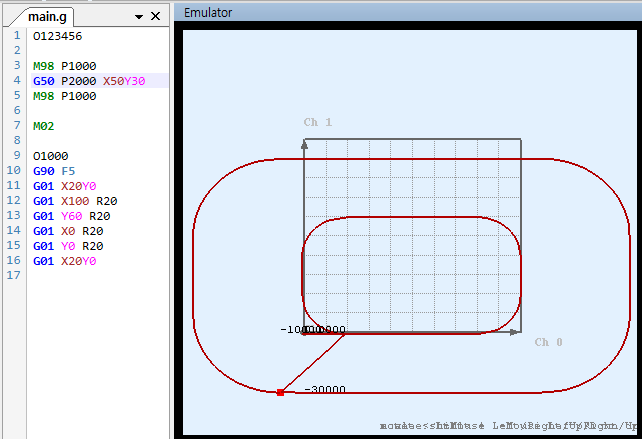Click the M02 program end command
The image size is (642, 439).
point(43,126)
